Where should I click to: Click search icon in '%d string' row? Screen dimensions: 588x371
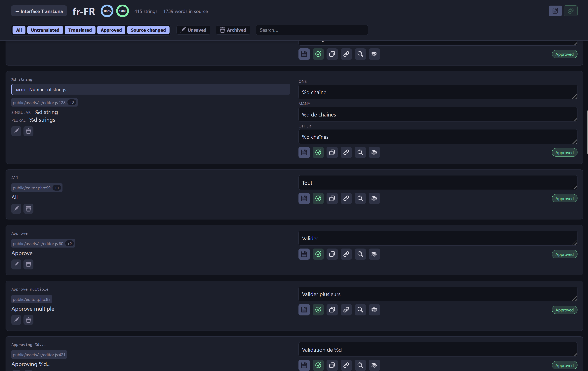tap(360, 153)
